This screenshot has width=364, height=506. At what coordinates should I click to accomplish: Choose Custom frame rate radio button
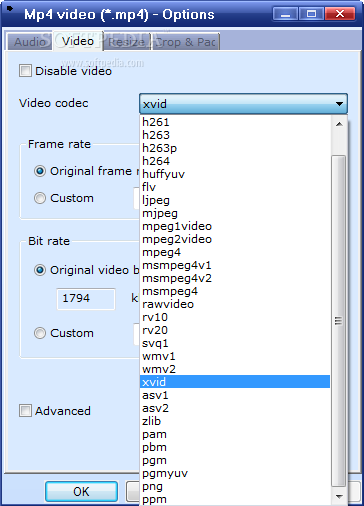pos(40,198)
